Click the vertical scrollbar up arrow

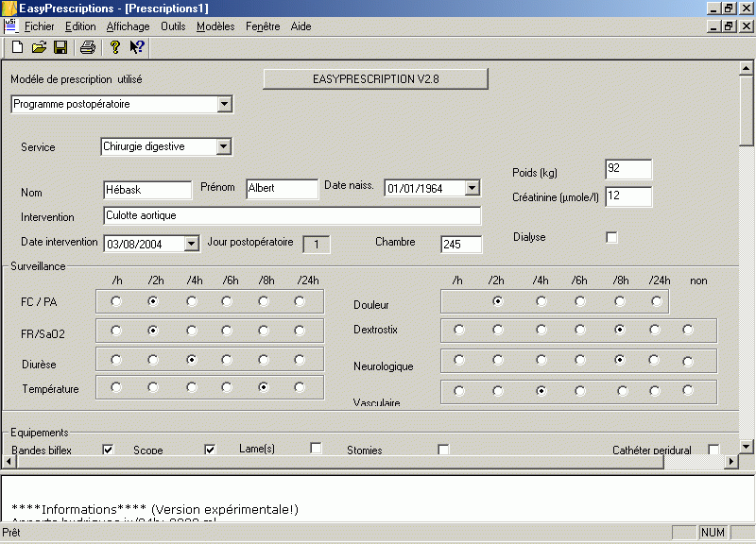point(746,68)
